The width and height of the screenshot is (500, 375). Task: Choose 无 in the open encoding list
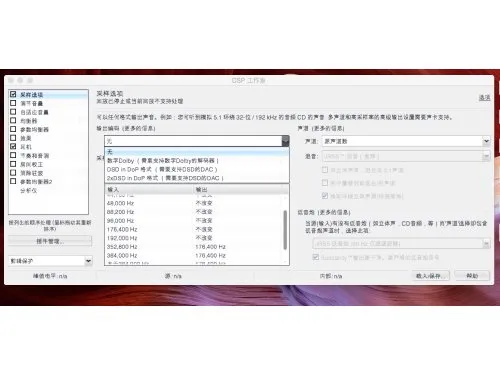coord(197,152)
